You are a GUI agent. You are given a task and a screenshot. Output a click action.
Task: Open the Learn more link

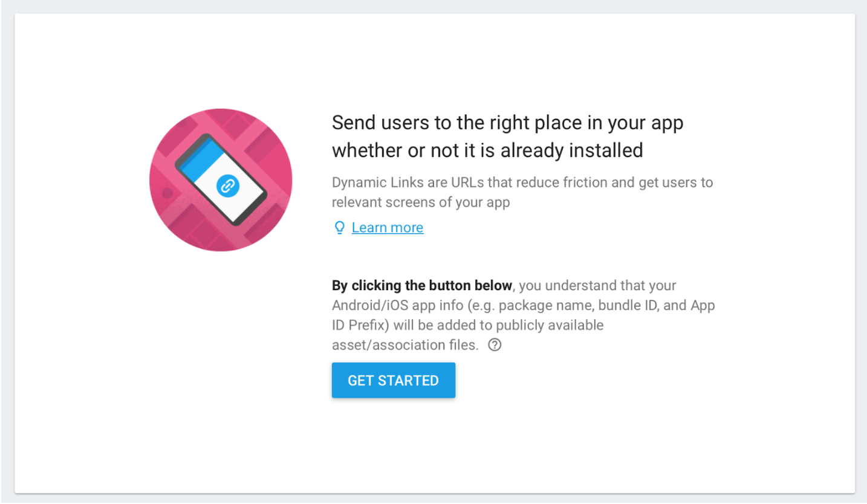388,228
